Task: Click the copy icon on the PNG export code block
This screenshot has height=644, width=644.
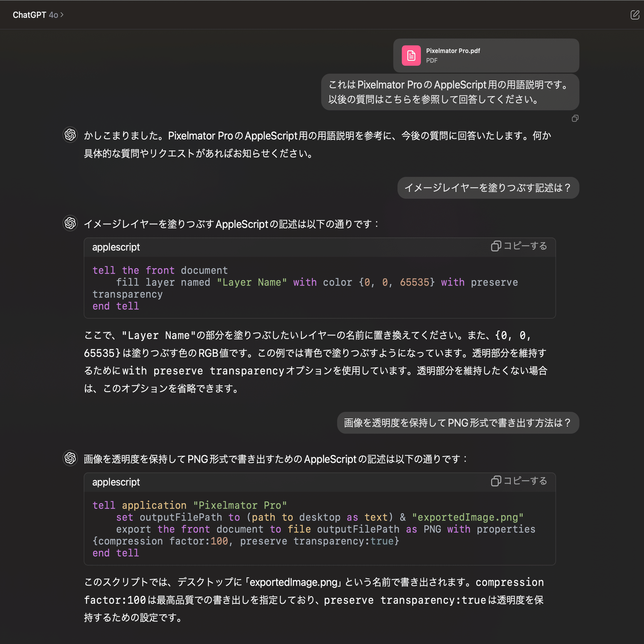Action: (496, 481)
